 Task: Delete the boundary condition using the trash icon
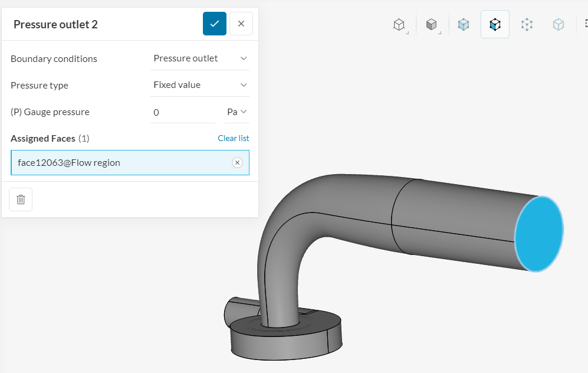(21, 199)
